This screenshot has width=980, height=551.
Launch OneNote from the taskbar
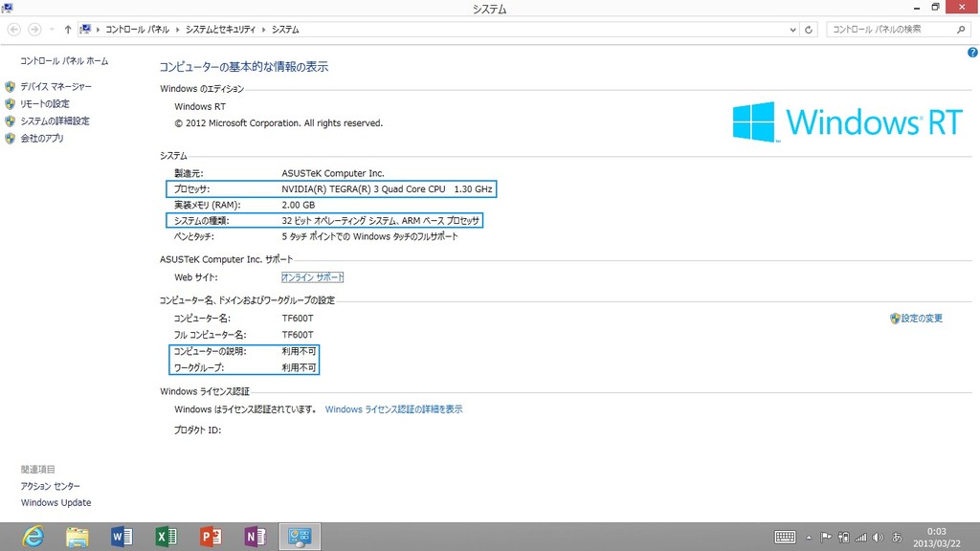tap(255, 537)
